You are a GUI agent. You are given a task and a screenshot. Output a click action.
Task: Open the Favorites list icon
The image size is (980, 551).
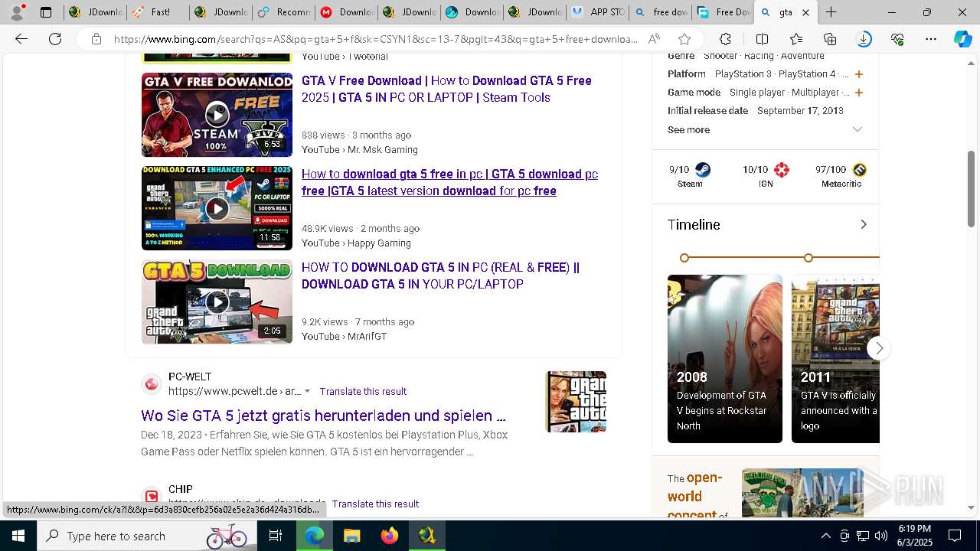click(x=796, y=39)
